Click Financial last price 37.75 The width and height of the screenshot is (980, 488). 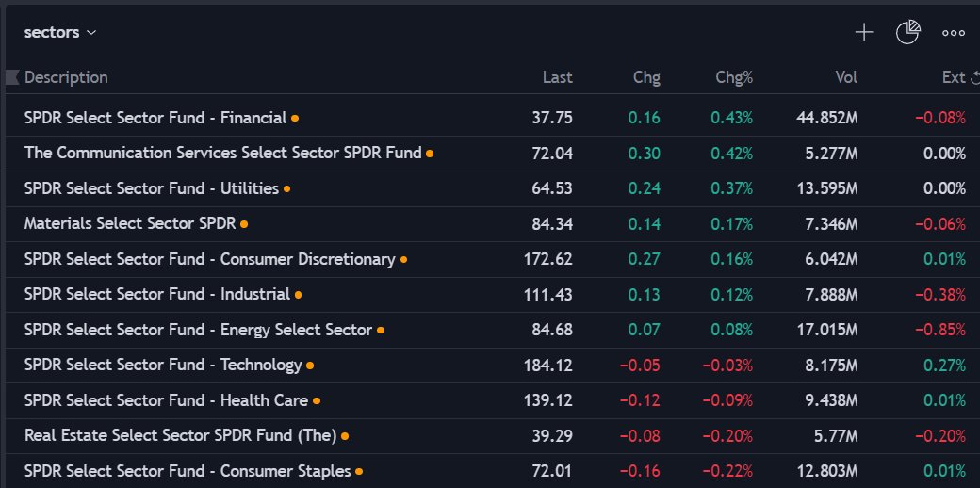[x=552, y=118]
